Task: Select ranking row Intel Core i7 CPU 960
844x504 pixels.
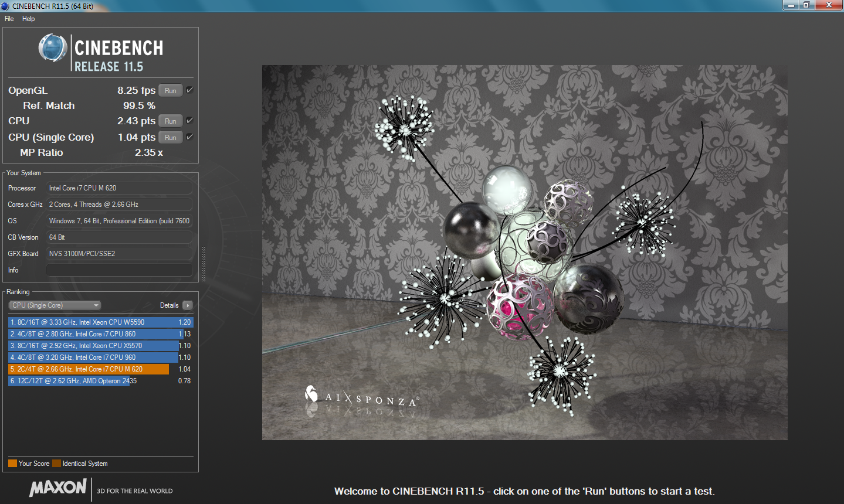Action: [100, 357]
